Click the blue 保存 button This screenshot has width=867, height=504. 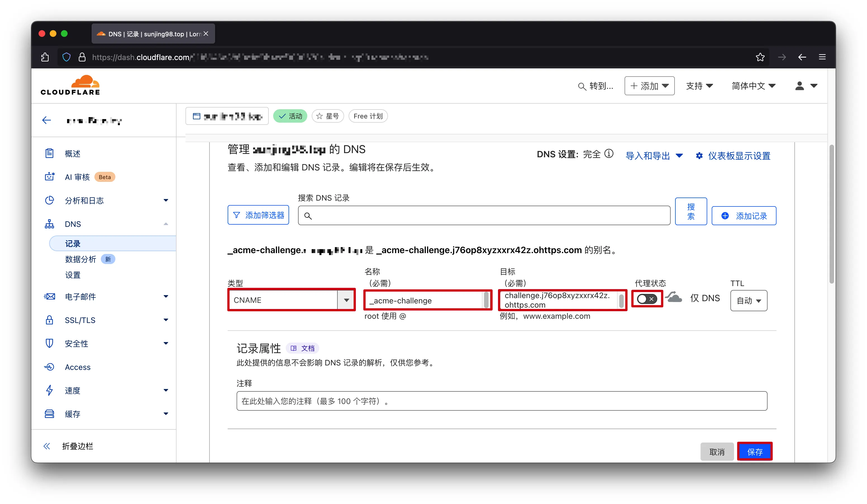(x=754, y=451)
